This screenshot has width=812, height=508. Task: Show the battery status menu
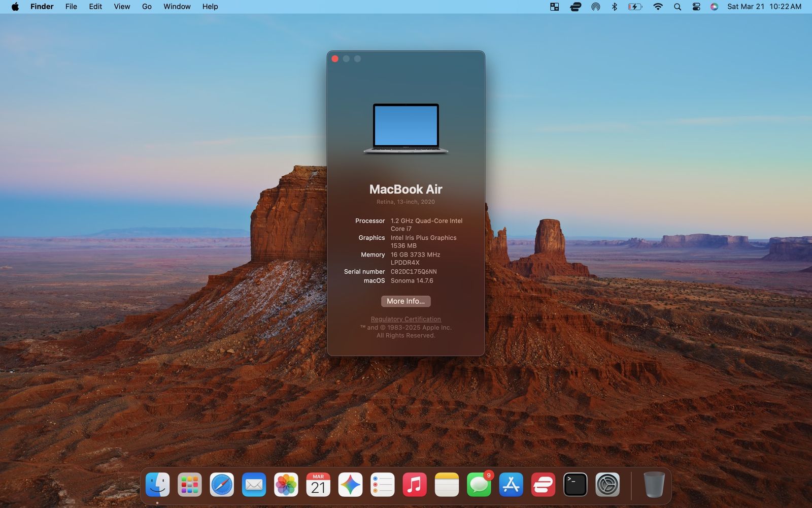[635, 7]
